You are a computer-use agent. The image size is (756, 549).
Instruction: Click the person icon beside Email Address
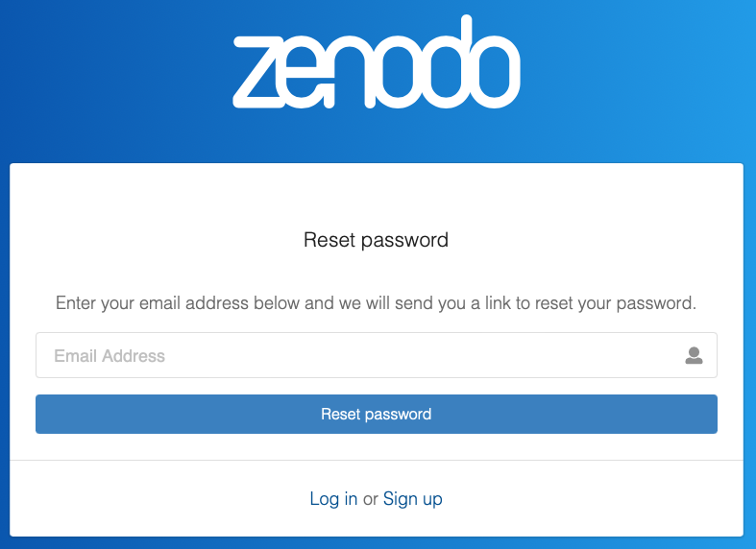pos(694,356)
